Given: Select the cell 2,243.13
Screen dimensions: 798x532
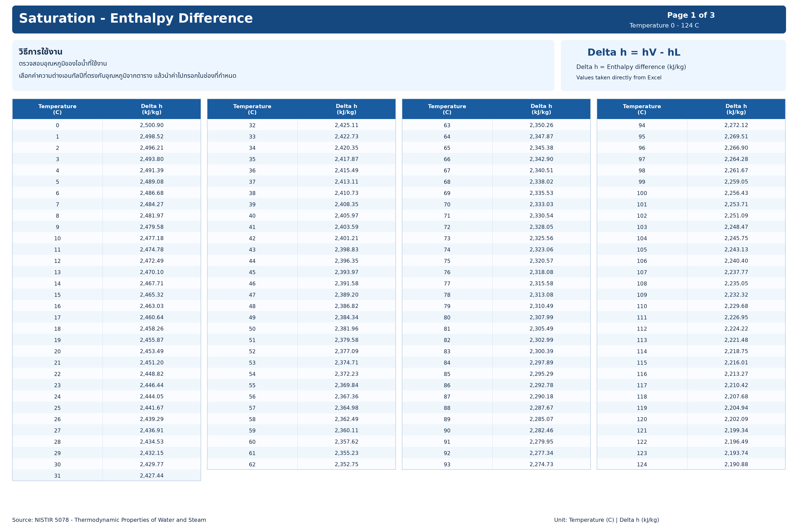Looking at the screenshot, I should click(736, 249).
